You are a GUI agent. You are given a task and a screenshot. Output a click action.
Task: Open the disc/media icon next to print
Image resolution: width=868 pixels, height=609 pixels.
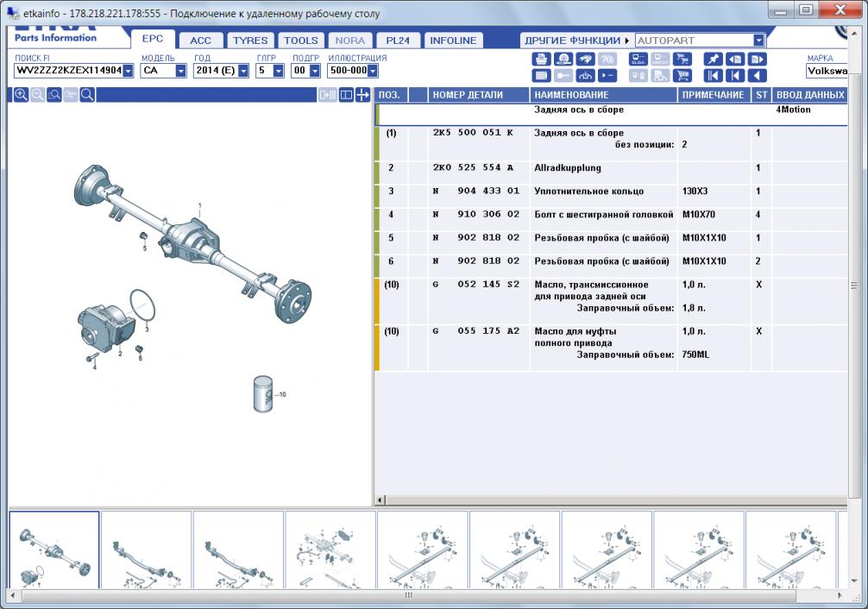[x=563, y=60]
